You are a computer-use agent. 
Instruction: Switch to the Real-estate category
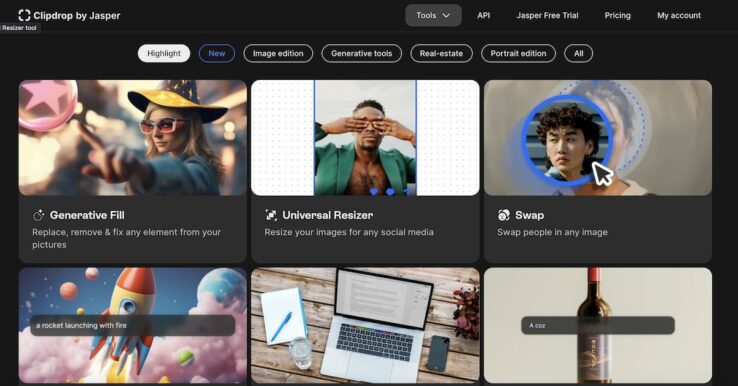441,53
